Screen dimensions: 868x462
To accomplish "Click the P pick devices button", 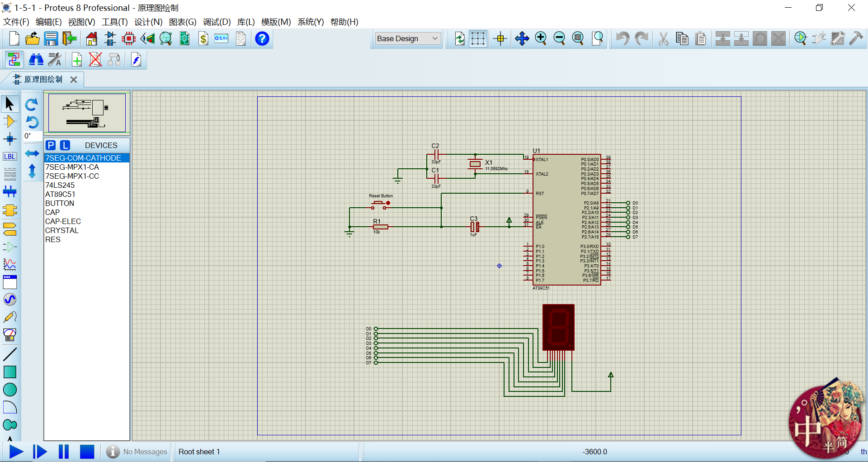I will pyautogui.click(x=51, y=145).
